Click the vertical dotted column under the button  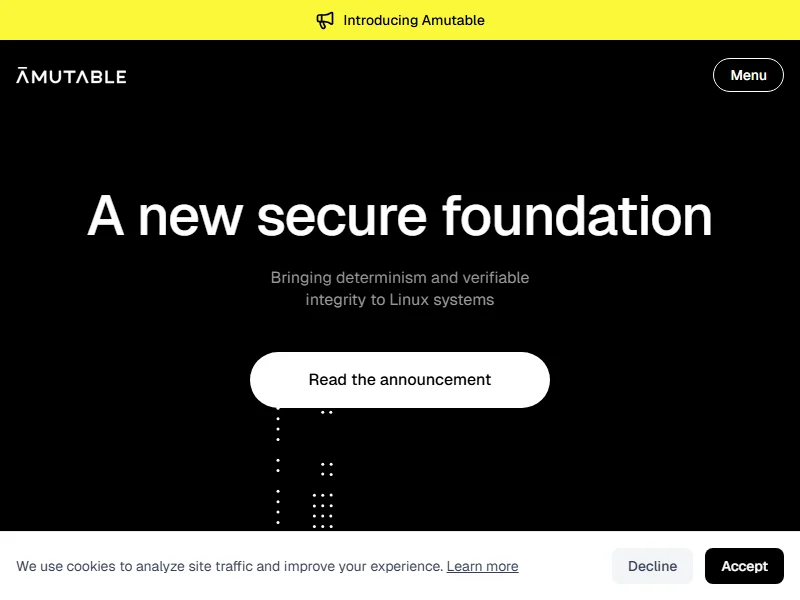(x=278, y=470)
